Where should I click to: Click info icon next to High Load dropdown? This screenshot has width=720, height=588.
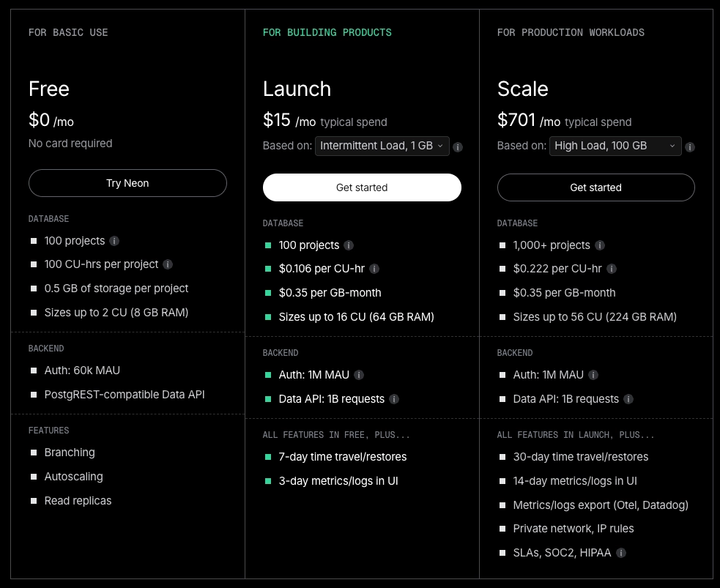point(690,146)
